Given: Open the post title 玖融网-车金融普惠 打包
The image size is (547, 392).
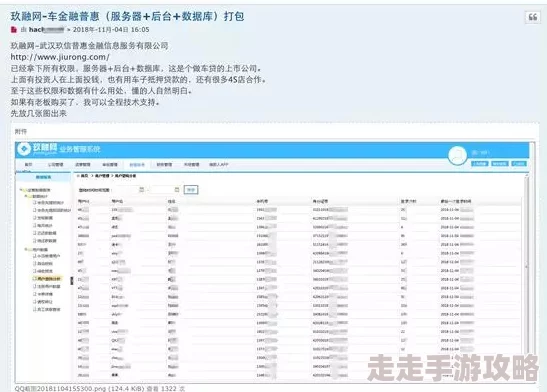Looking at the screenshot, I should point(127,16).
